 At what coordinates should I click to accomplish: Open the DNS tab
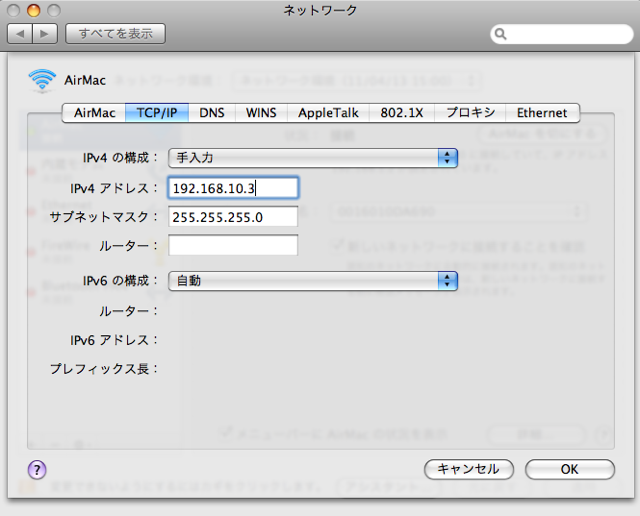point(212,113)
